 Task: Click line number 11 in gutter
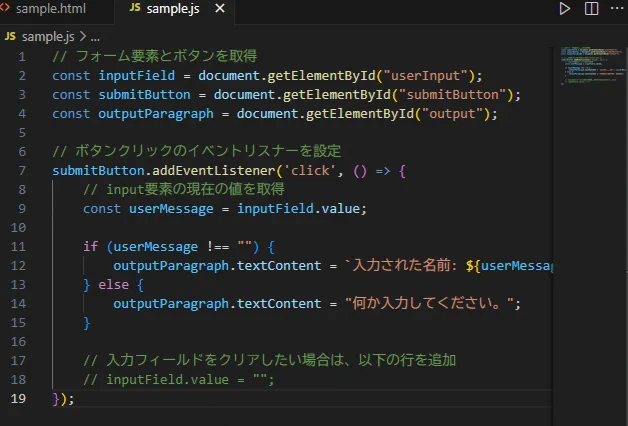click(x=18, y=247)
